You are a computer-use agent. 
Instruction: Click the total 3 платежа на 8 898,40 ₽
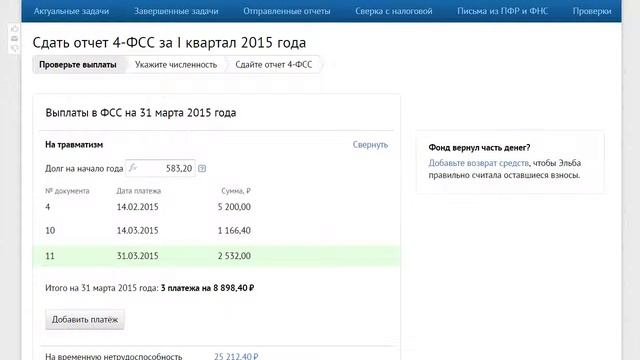pos(207,288)
